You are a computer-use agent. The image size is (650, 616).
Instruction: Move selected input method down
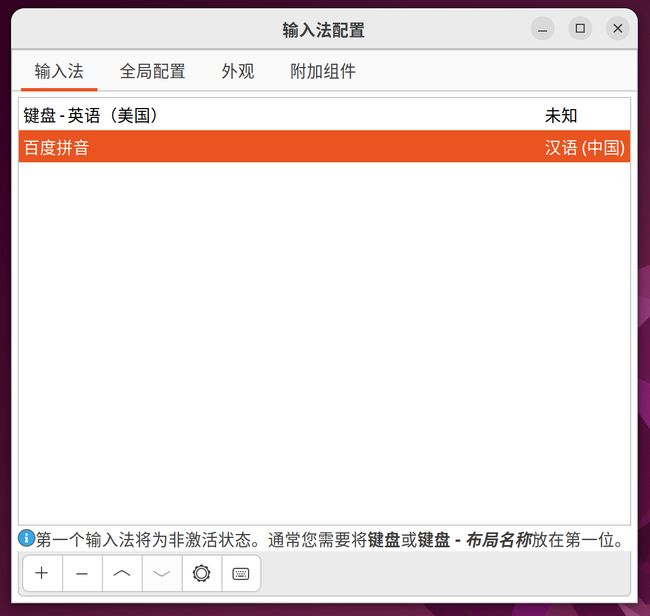162,573
